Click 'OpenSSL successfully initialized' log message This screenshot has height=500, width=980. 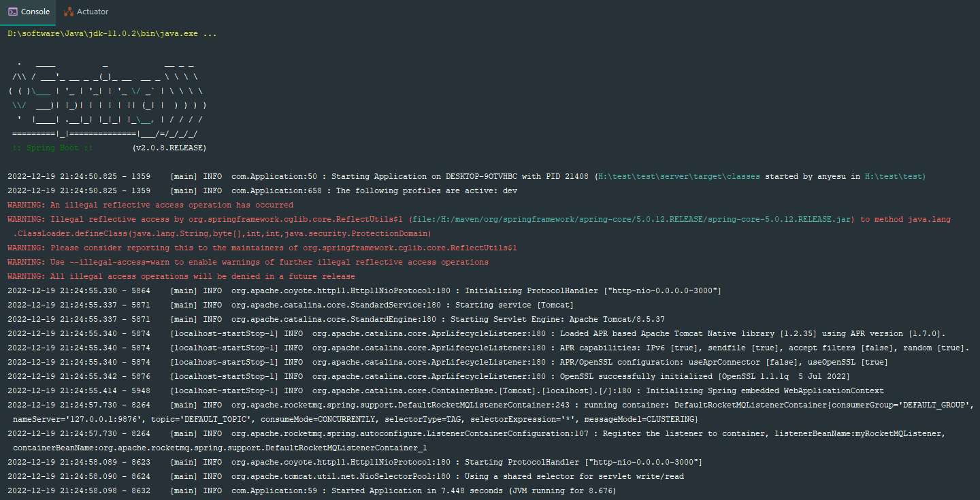(636, 376)
